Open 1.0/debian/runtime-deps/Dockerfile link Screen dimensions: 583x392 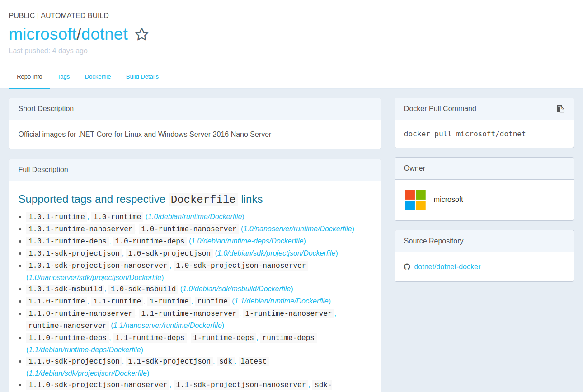[x=247, y=241]
